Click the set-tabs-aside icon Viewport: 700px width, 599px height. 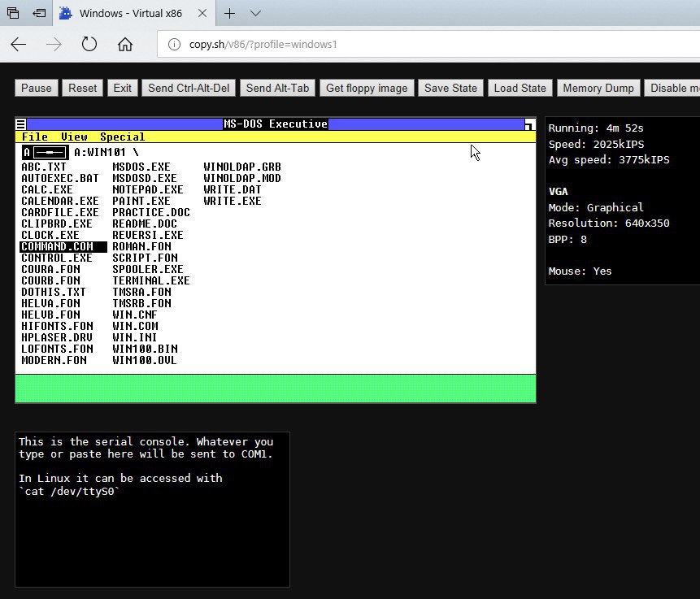39,13
